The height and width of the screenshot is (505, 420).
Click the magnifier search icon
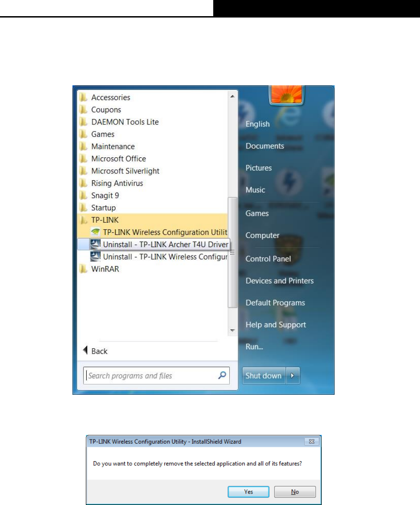point(222,375)
